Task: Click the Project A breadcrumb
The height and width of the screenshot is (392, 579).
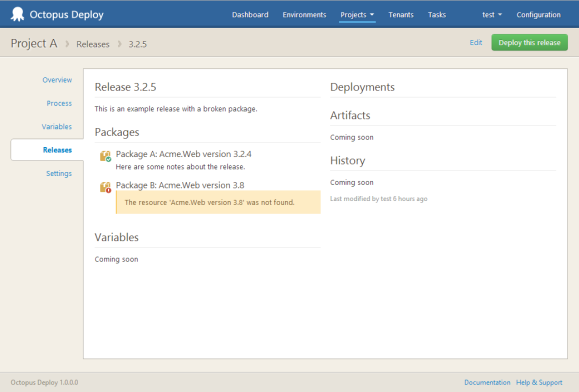Action: coord(34,44)
